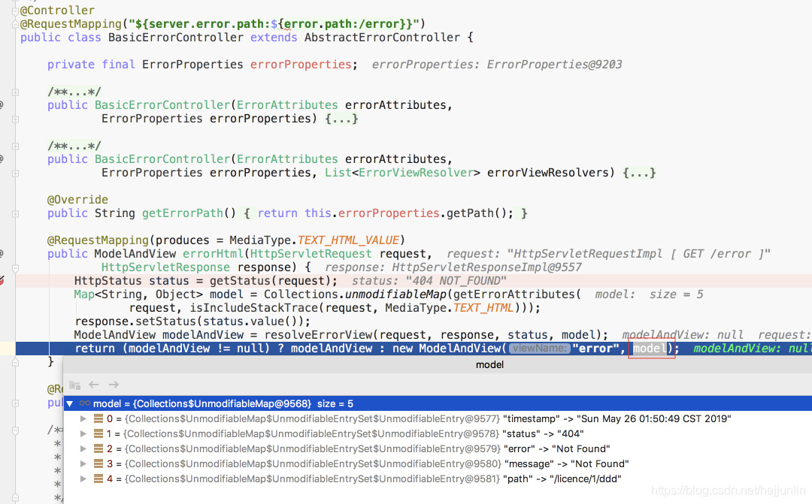Expand entry 4 with path /licence/1/ddd
Viewport: 812px width, 504px height.
(83, 478)
